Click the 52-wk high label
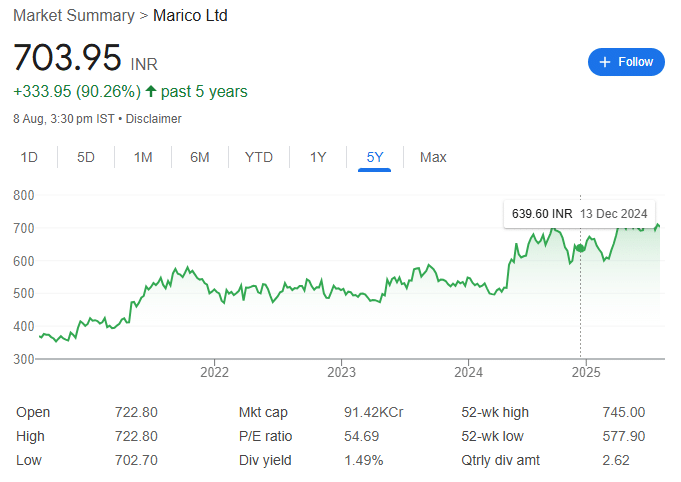 pos(495,412)
